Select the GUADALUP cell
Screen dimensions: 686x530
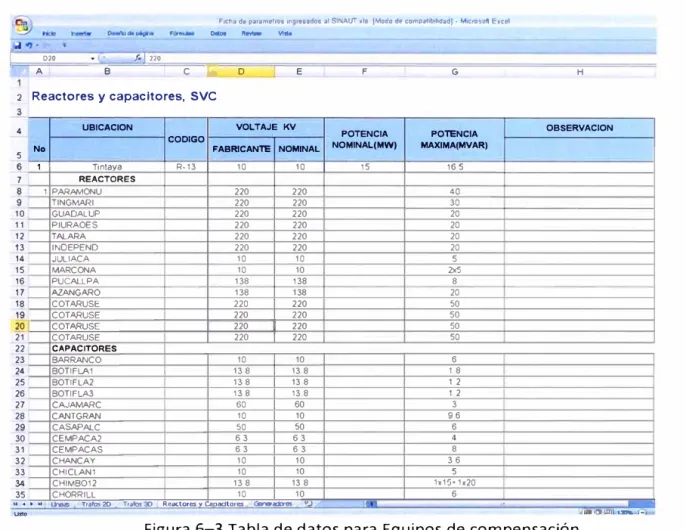coord(107,214)
